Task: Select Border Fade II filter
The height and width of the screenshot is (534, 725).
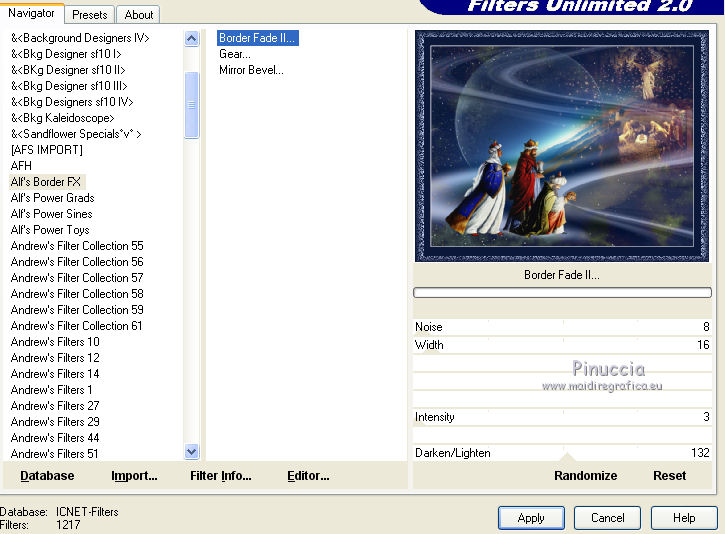Action: click(x=258, y=38)
